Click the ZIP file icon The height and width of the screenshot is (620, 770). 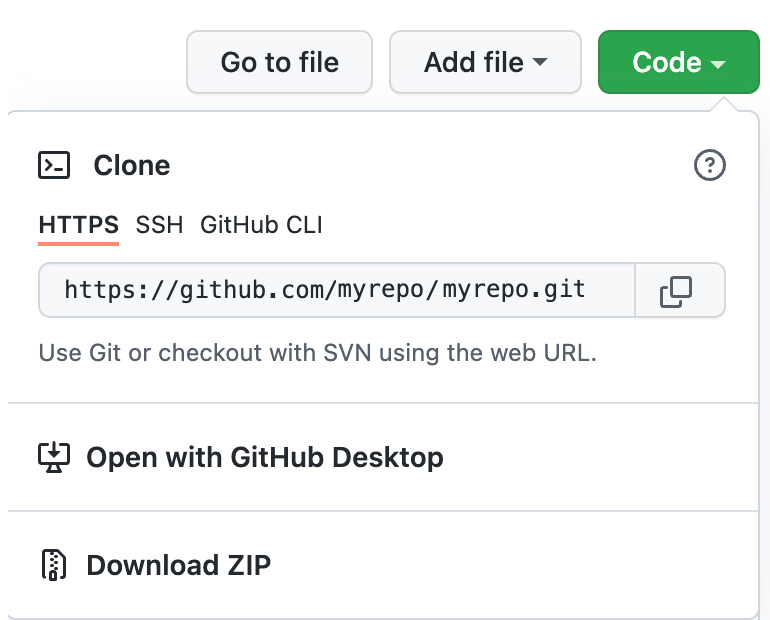coord(54,565)
